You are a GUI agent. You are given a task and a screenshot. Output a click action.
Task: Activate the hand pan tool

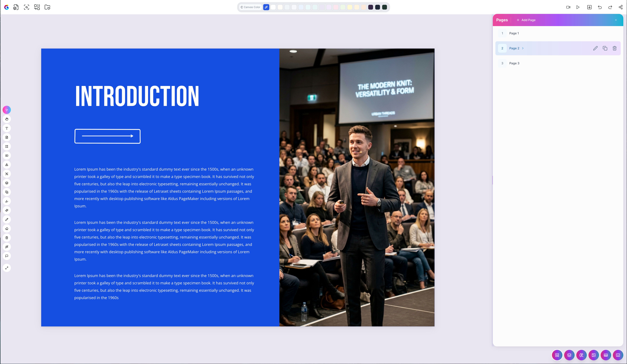(7, 119)
